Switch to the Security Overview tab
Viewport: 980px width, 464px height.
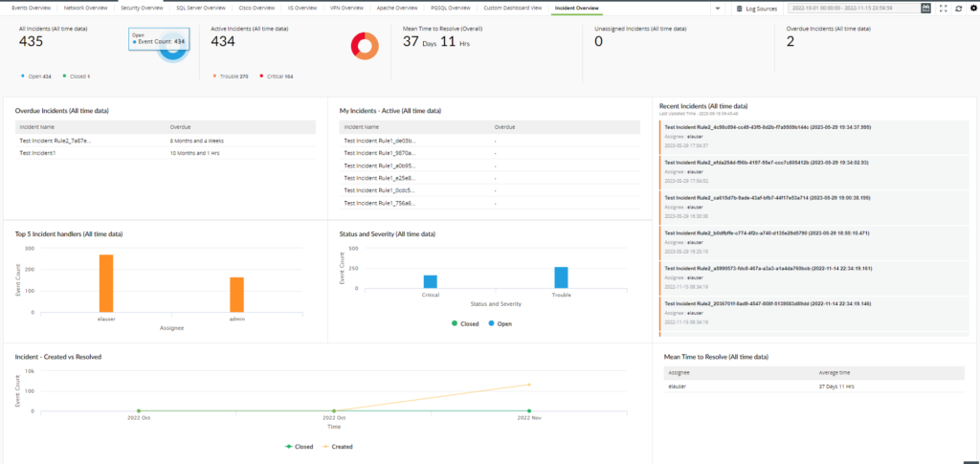142,7
